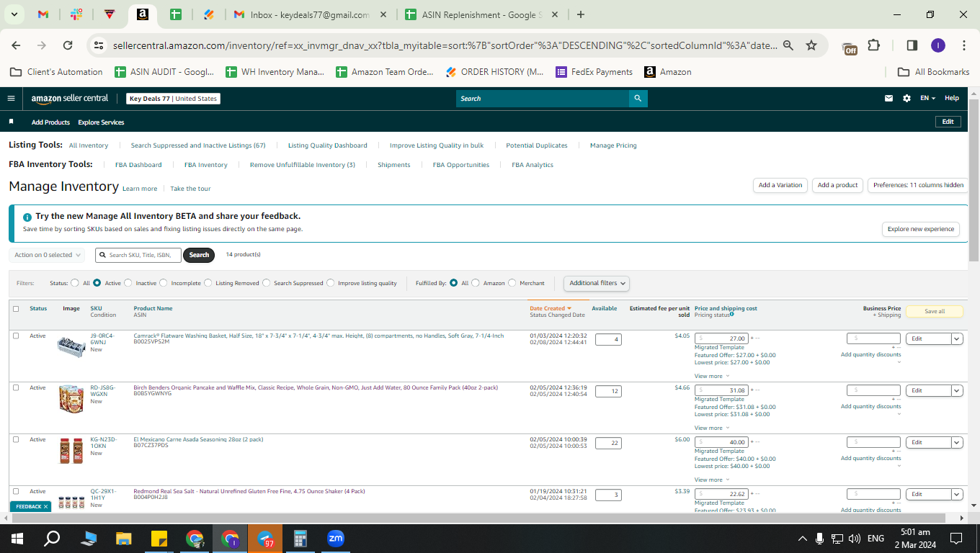Image resolution: width=980 pixels, height=553 pixels.
Task: Select Fulfilled By Merchant radio button
Action: [x=512, y=283]
